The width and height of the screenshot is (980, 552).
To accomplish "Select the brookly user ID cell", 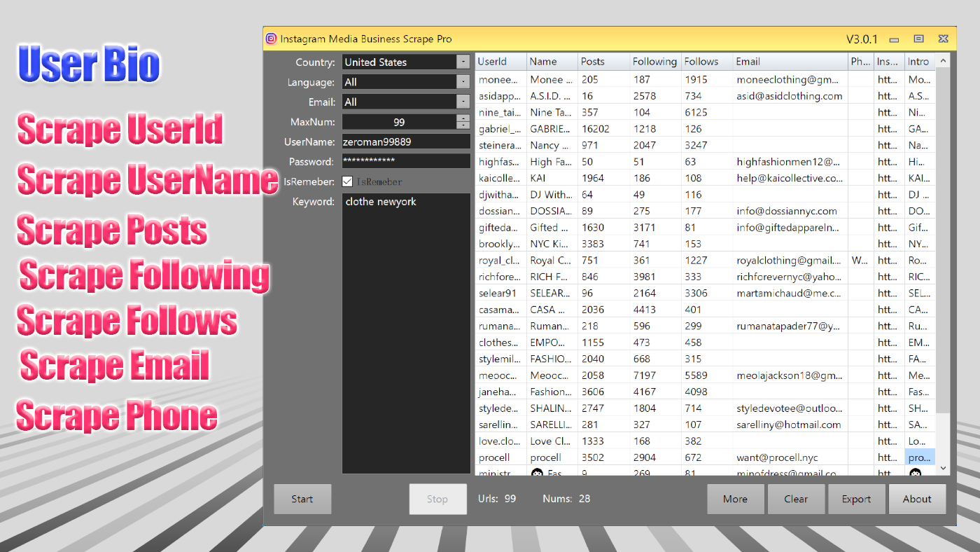I will 501,244.
